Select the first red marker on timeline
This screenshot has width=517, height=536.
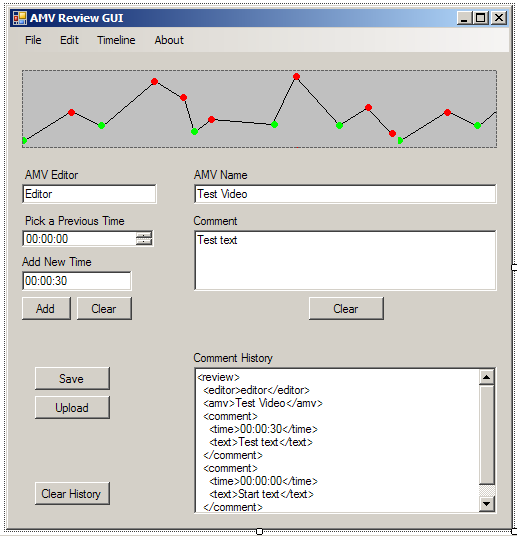click(x=71, y=112)
